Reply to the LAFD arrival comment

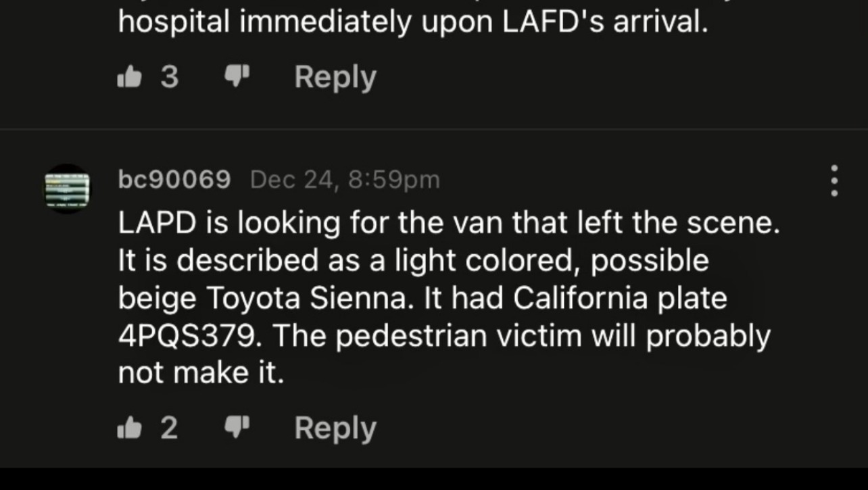(x=335, y=78)
